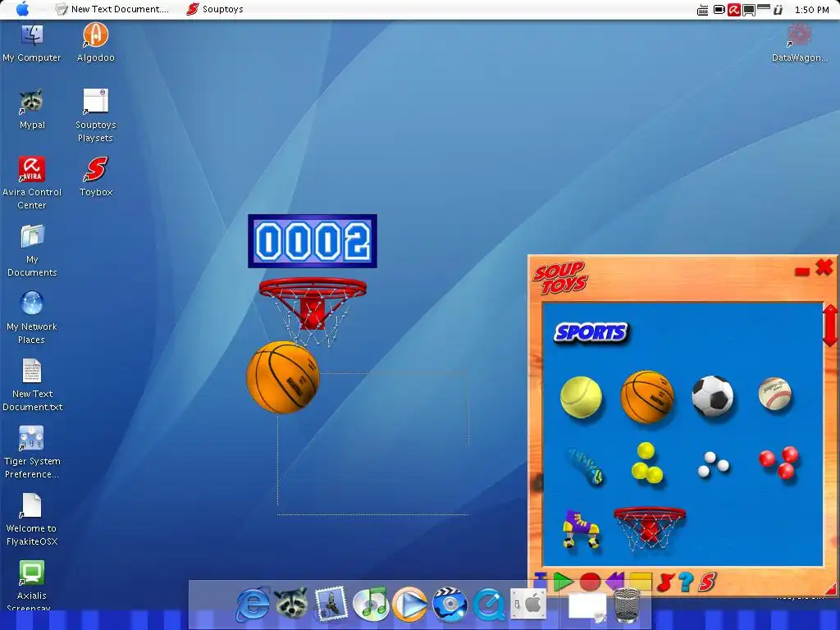Screen dimensions: 840x630
Task: Pick the basketball hoop in the toybox
Action: click(x=649, y=528)
